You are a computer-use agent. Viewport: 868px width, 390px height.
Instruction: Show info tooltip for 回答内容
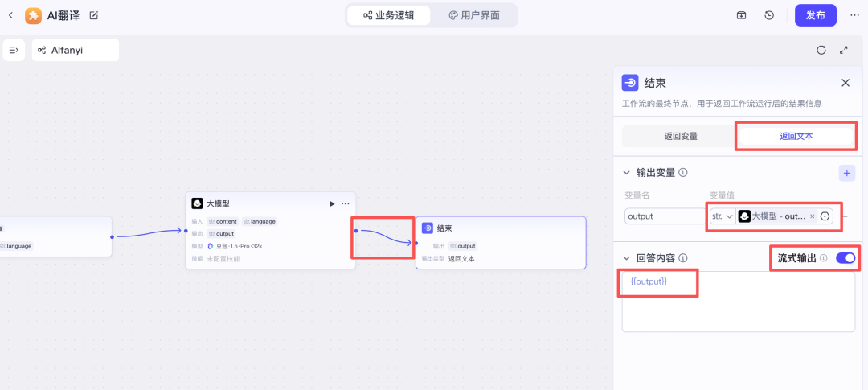pyautogui.click(x=683, y=258)
